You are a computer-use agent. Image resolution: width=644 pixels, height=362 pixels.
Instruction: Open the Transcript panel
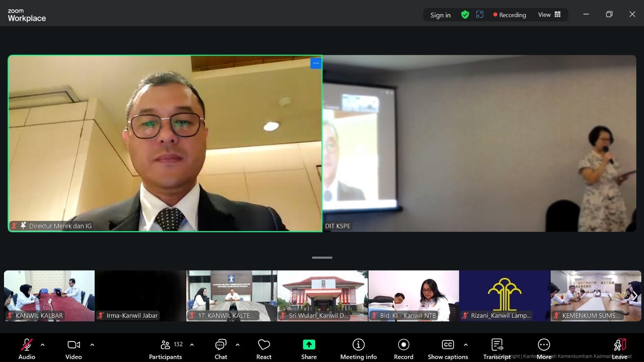(497, 349)
